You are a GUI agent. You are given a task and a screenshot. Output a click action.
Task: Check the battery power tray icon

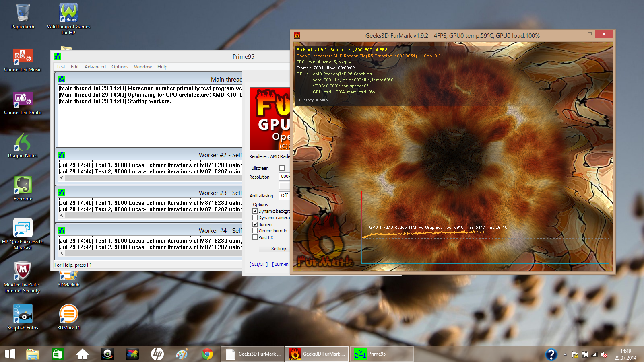point(585,354)
